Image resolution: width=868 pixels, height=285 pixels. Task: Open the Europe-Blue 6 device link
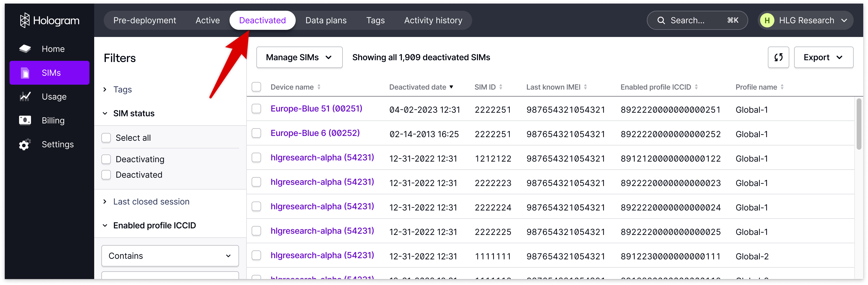[315, 133]
